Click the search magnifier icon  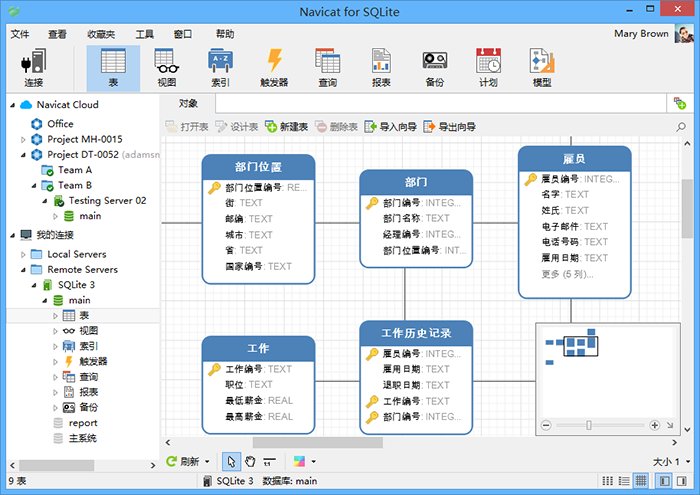pyautogui.click(x=681, y=127)
